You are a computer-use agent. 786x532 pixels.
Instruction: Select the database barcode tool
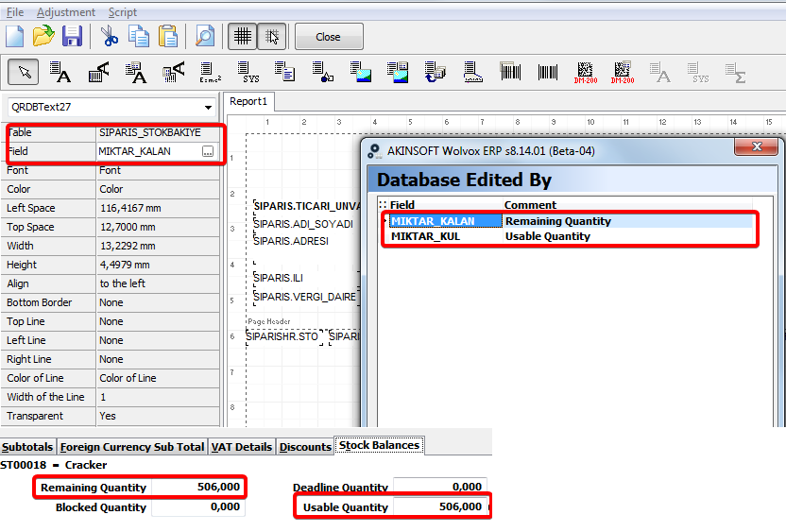click(x=510, y=72)
